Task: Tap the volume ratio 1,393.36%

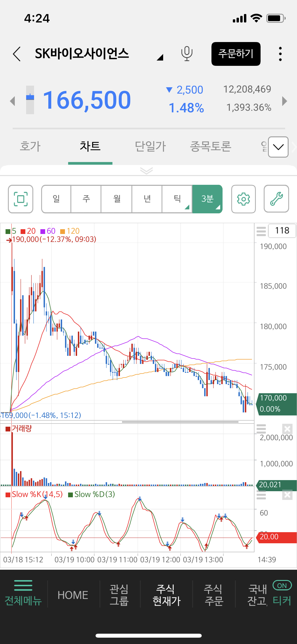Action: pos(249,108)
